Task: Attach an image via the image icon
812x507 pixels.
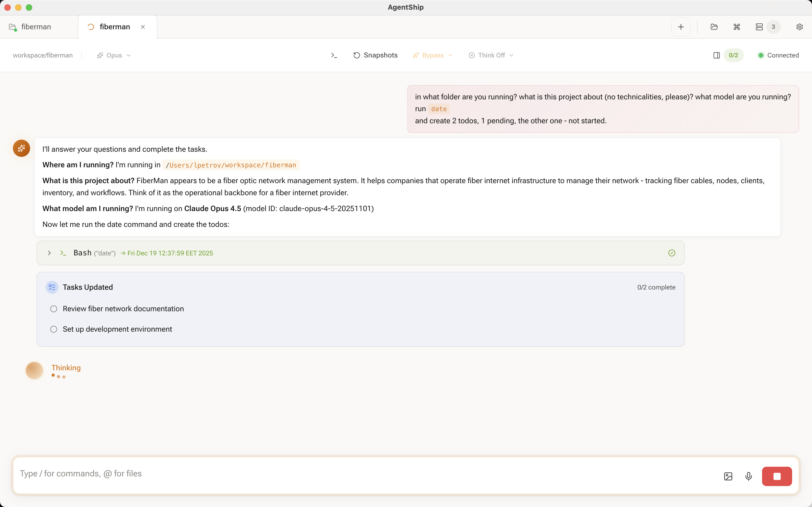Action: pos(728,476)
